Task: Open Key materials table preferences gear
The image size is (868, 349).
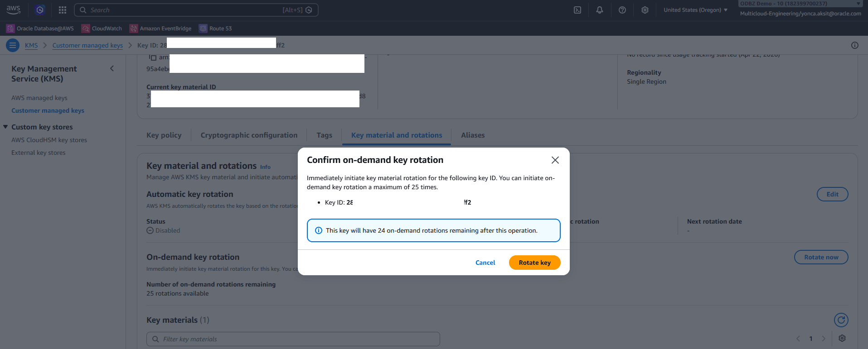Action: coord(842,338)
